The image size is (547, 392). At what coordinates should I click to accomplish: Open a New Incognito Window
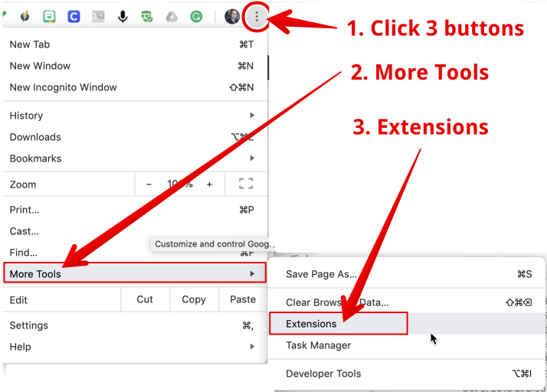click(135, 87)
